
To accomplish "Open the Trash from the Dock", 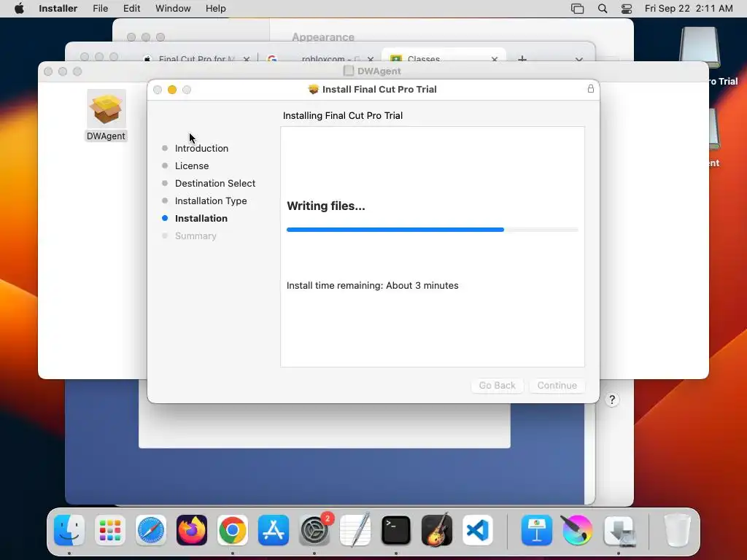I will [x=677, y=530].
